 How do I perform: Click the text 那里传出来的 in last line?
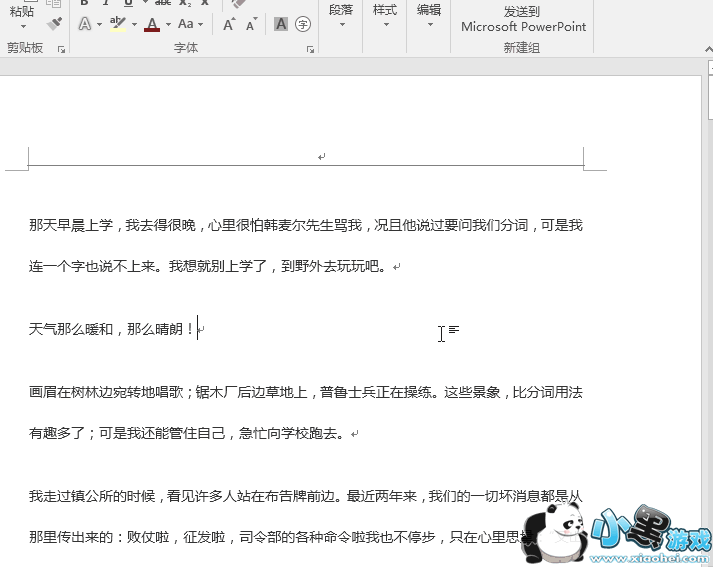[x=71, y=537]
